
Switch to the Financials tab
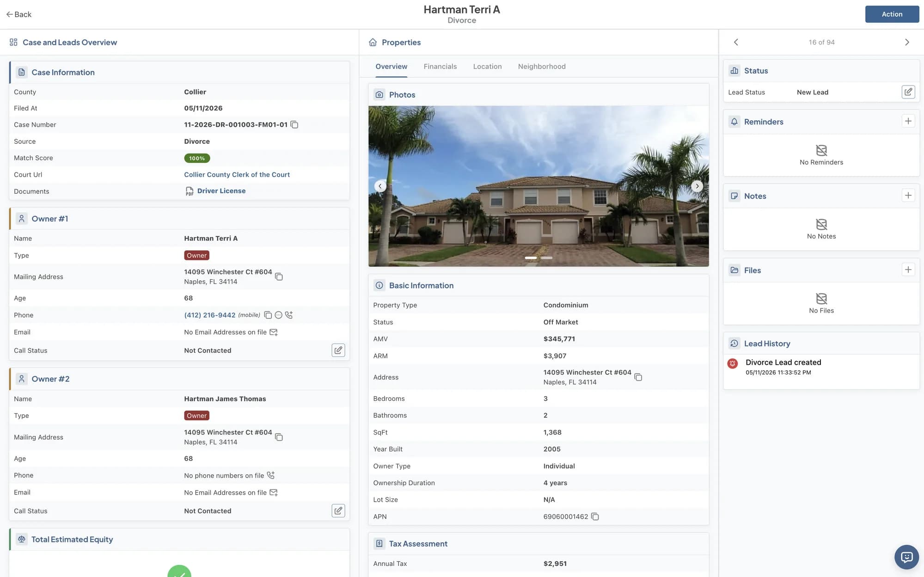pos(440,67)
